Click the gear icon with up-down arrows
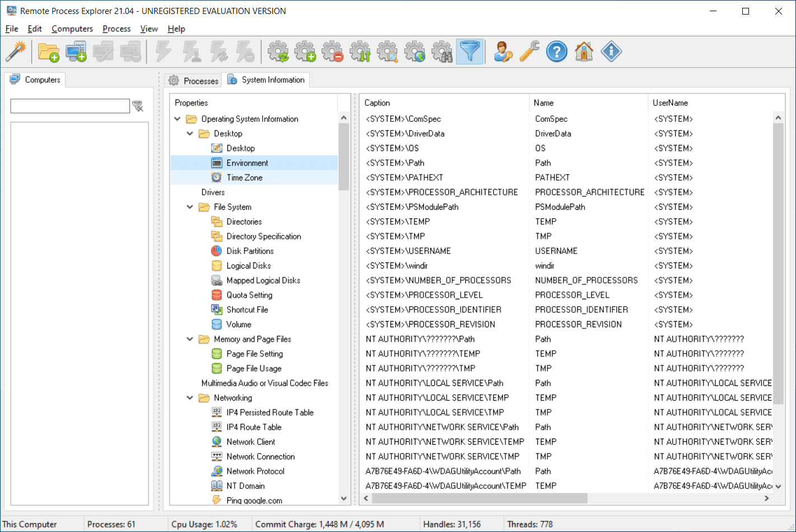 pyautogui.click(x=360, y=51)
